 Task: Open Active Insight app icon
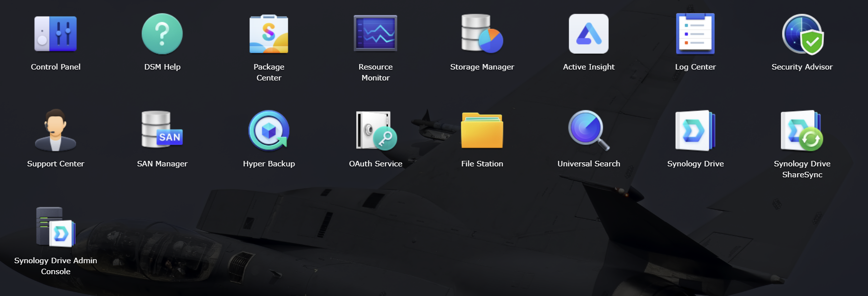(589, 34)
